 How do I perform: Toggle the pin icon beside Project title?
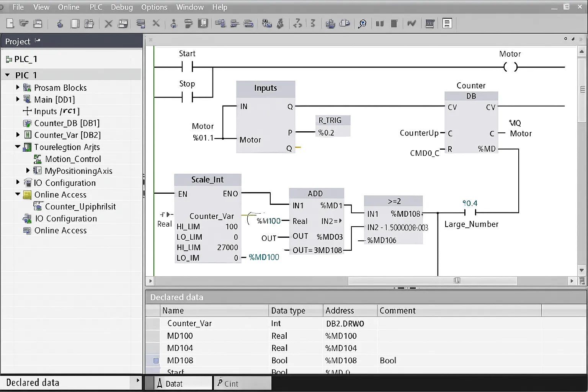click(x=37, y=41)
